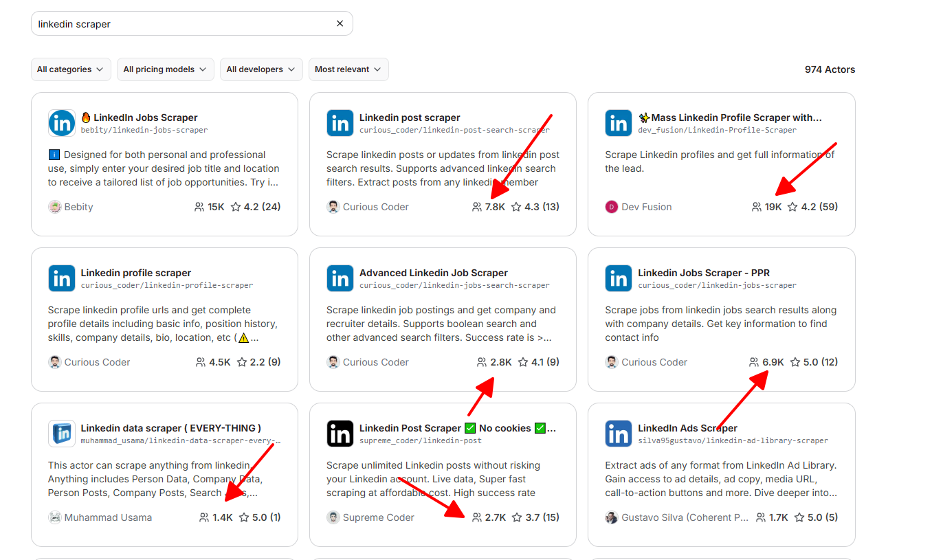932x560 pixels.
Task: Open the LinkedIn Jobs Scraper title
Action: [x=140, y=117]
